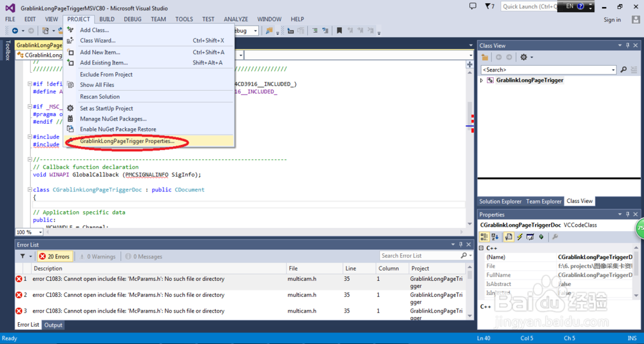Click the Uncomment Selection toolbar icon
Viewport: 644px width, 344px height.
point(325,31)
